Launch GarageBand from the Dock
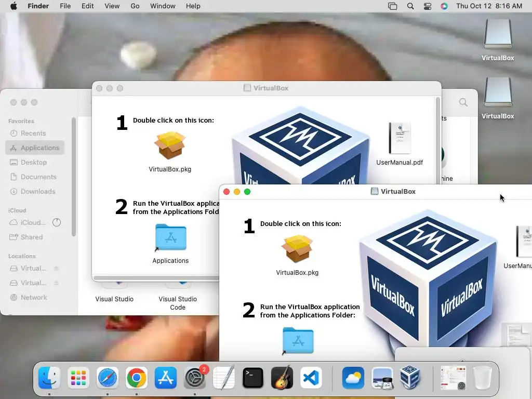Image resolution: width=532 pixels, height=399 pixels. pyautogui.click(x=282, y=378)
